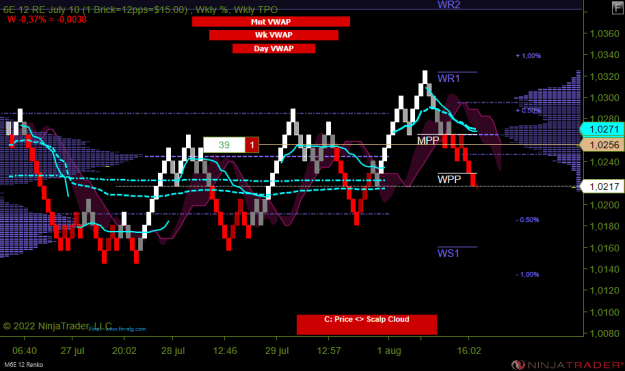Click the WS1 pivot label
Image resolution: width=625 pixels, height=371 pixels.
[x=448, y=253]
